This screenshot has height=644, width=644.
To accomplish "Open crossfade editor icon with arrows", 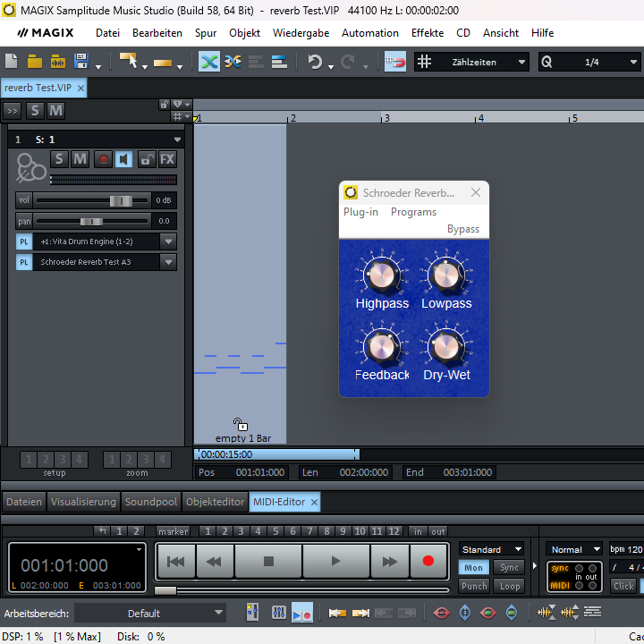I will tap(233, 62).
